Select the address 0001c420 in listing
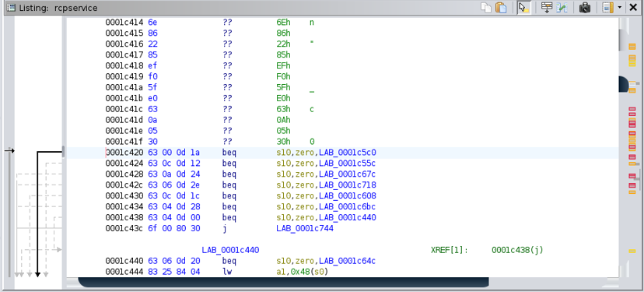 [x=124, y=153]
